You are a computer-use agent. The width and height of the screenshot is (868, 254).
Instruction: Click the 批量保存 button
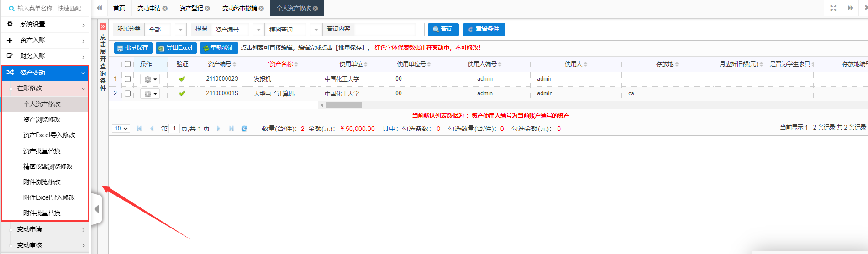[x=133, y=48]
